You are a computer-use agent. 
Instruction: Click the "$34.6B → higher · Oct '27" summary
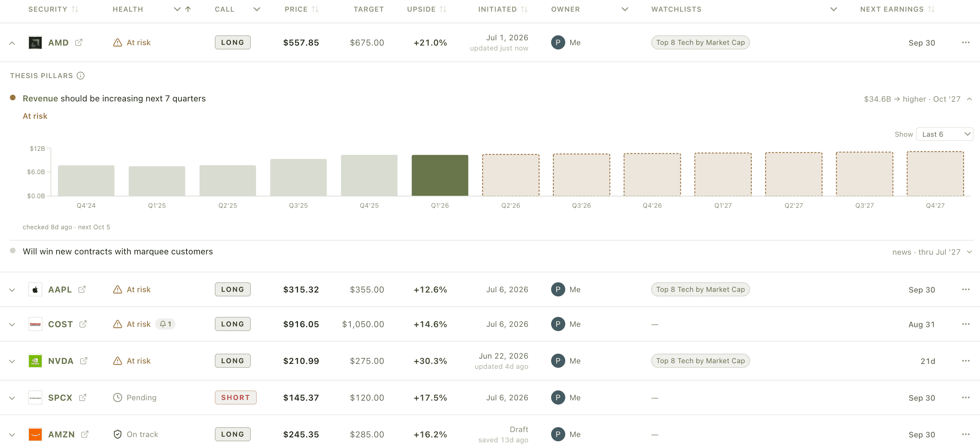coord(912,99)
